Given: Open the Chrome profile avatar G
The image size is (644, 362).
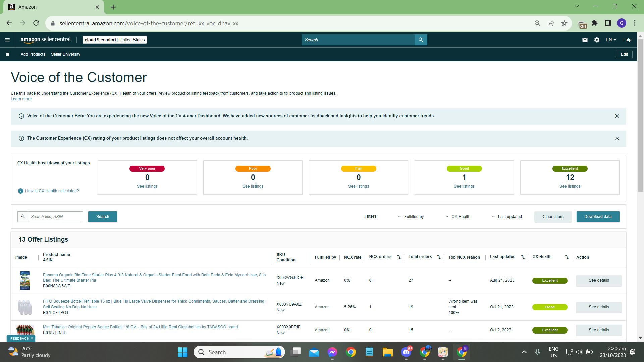Looking at the screenshot, I should tap(621, 23).
